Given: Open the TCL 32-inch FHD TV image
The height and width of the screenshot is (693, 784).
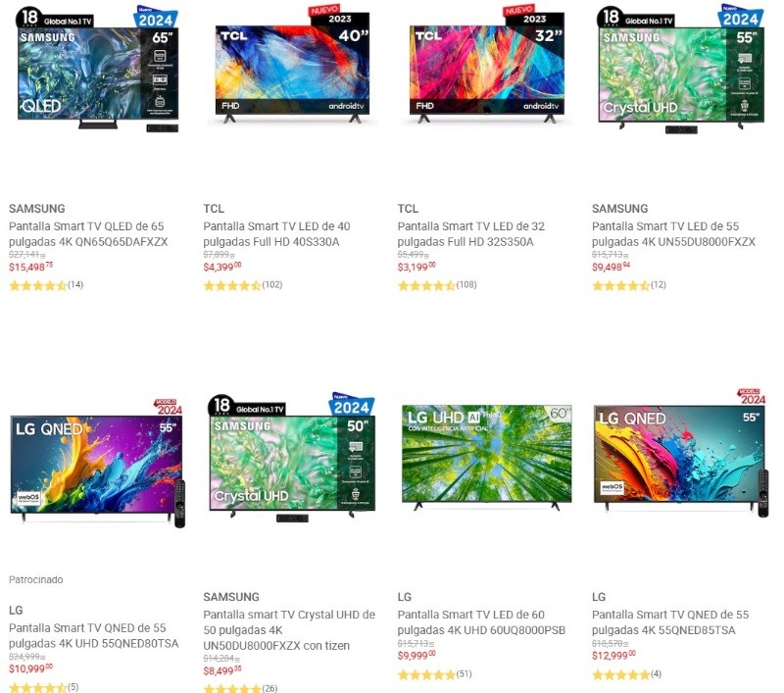Looking at the screenshot, I should pos(486,64).
